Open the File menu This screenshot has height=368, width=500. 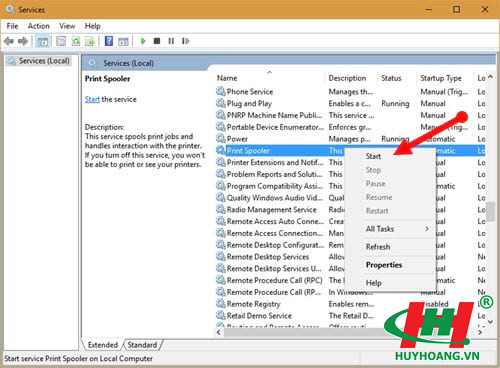coord(12,26)
